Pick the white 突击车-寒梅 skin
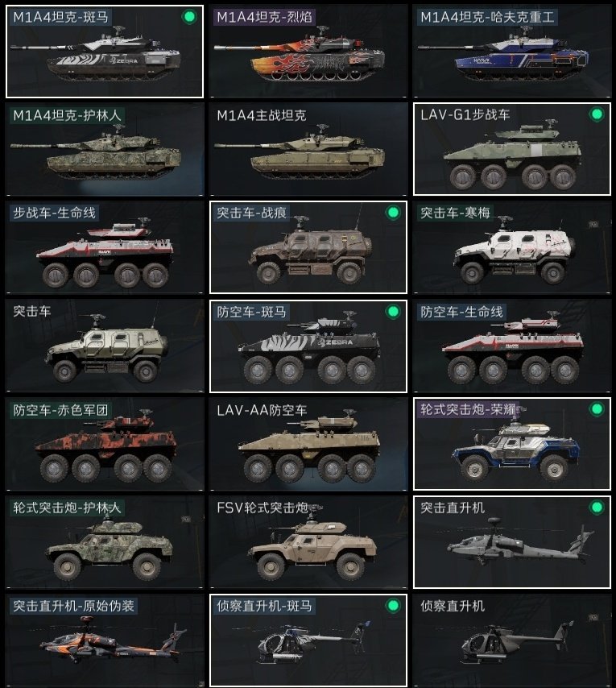Screen dimensions: 616x688 (511, 247)
